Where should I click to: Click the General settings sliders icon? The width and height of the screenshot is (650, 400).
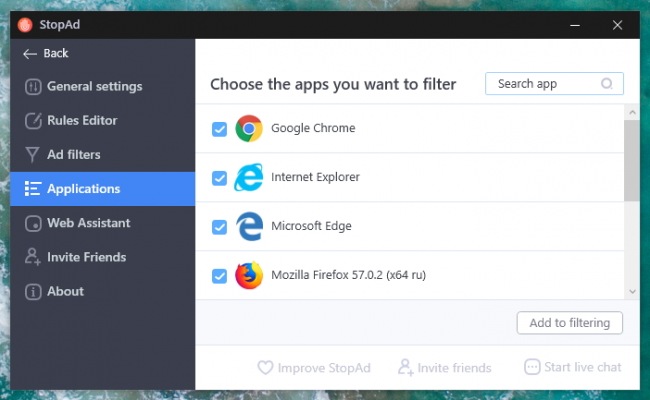pos(33,87)
